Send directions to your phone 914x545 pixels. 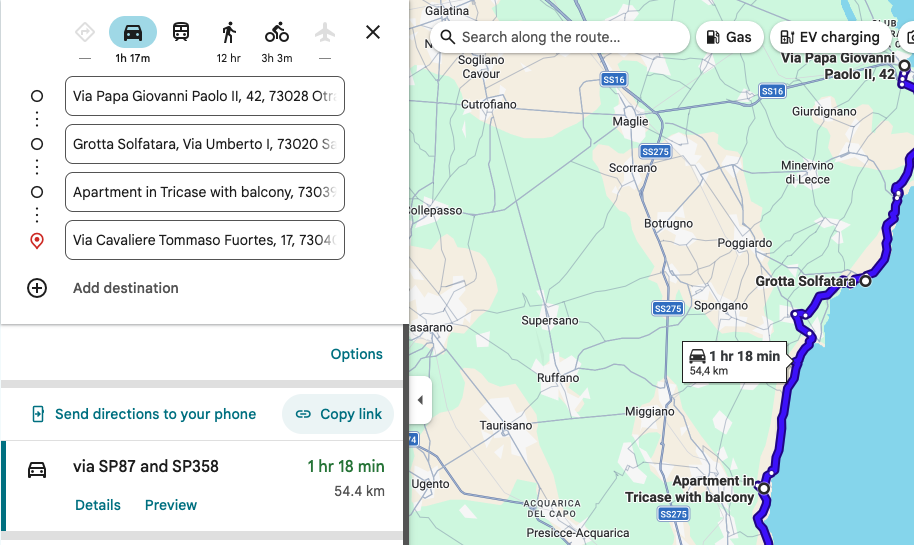144,414
